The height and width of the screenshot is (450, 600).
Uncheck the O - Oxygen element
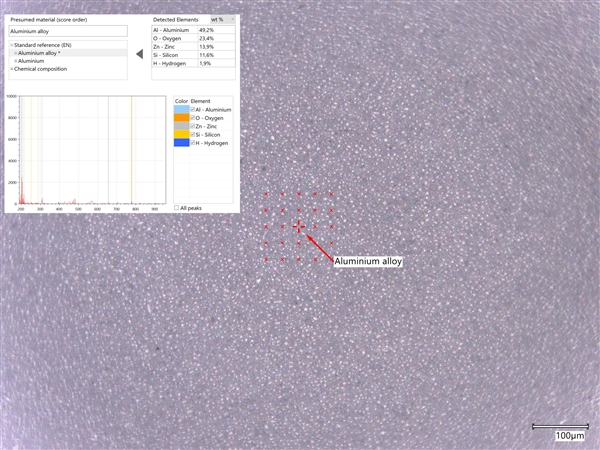pyautogui.click(x=193, y=118)
